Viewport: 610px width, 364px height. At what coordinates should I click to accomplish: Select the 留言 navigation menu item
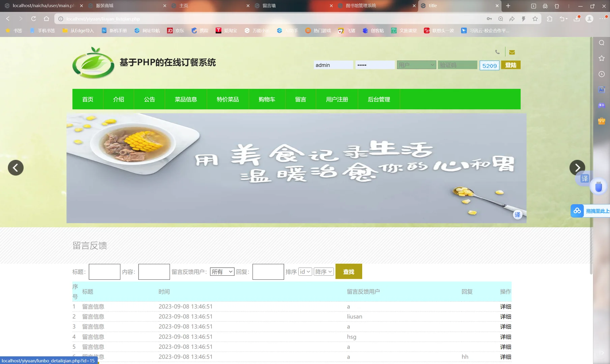coord(300,99)
